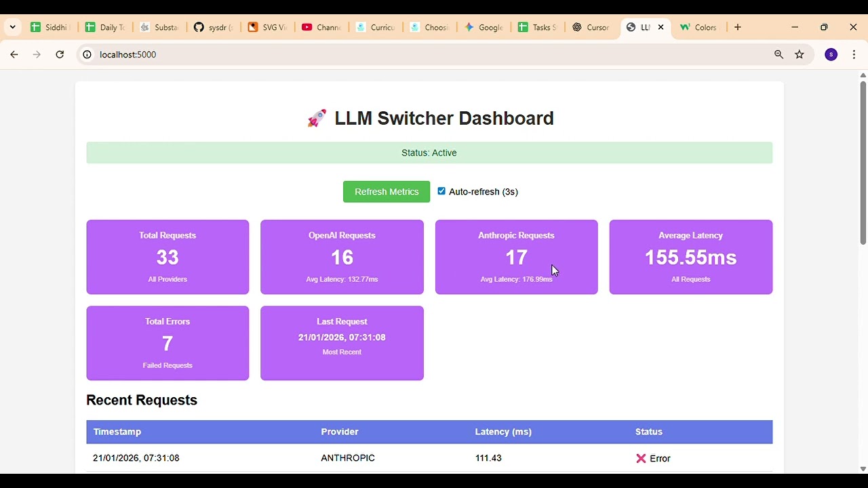Switch to the YouTube Channel tab
The width and height of the screenshot is (868, 488).
click(x=322, y=27)
